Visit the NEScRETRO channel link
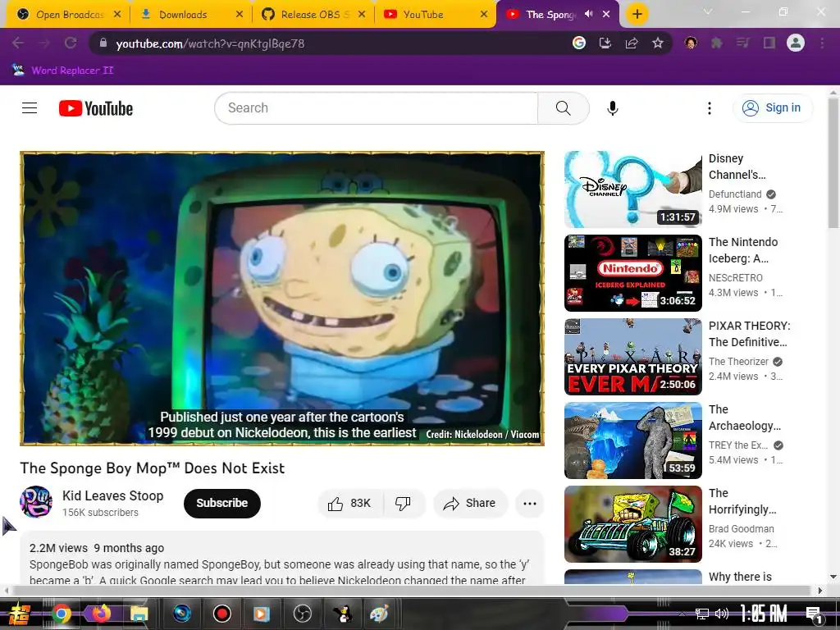 [735, 277]
